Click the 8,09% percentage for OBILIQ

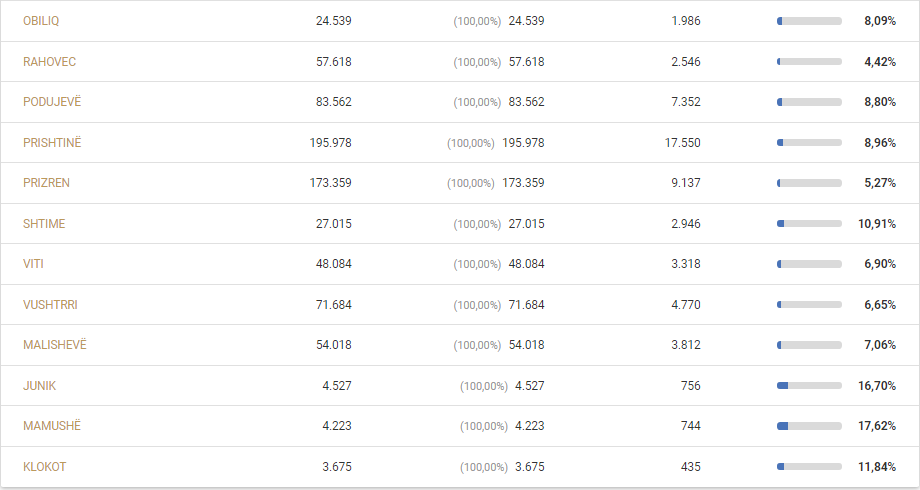880,21
